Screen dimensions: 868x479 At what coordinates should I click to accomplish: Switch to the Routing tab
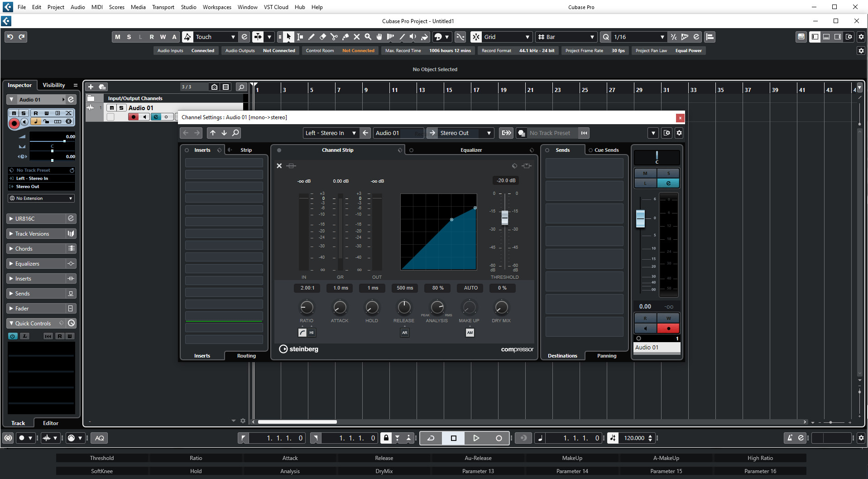(246, 356)
